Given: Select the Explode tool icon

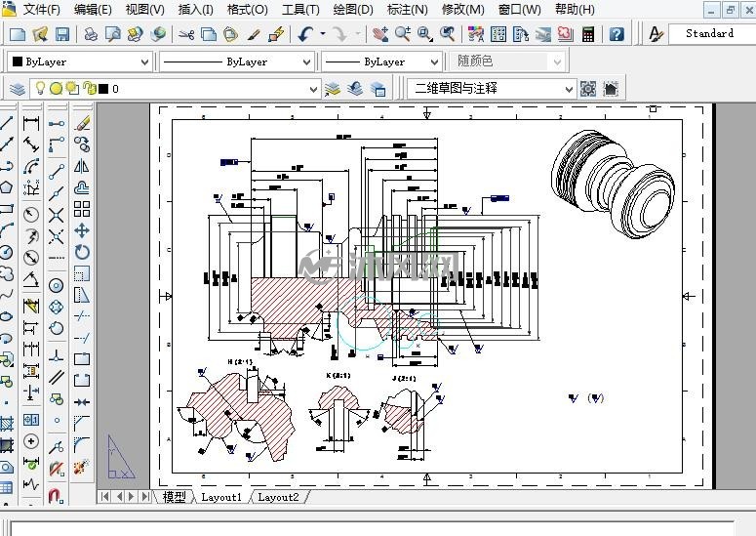Looking at the screenshot, I should point(81,467).
